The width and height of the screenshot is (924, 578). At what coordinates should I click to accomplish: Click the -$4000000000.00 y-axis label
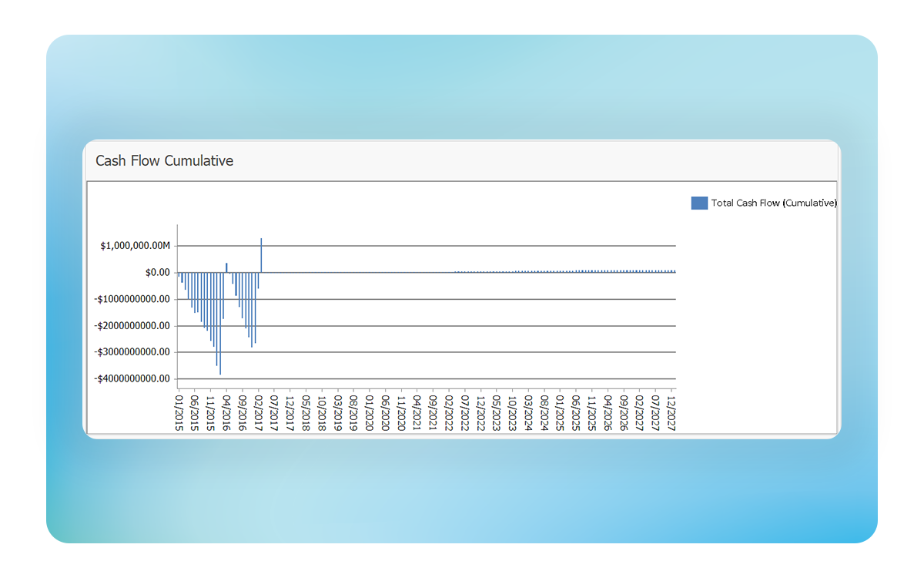tap(132, 379)
